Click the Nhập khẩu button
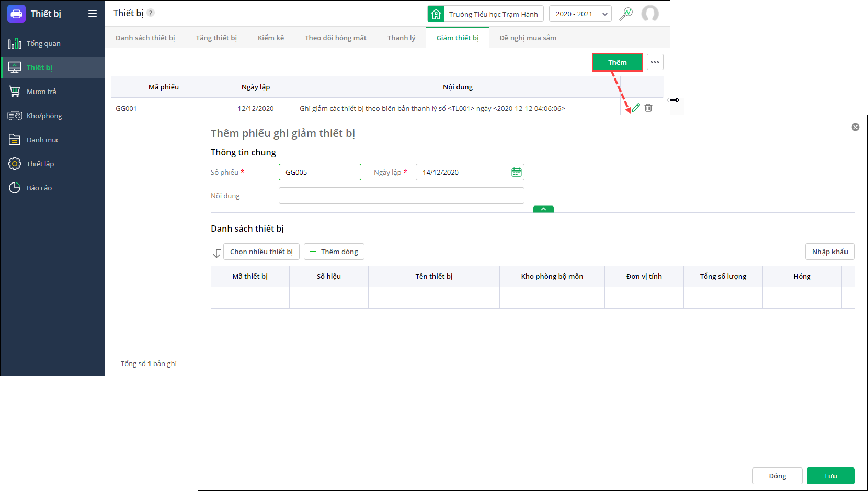 click(x=830, y=252)
